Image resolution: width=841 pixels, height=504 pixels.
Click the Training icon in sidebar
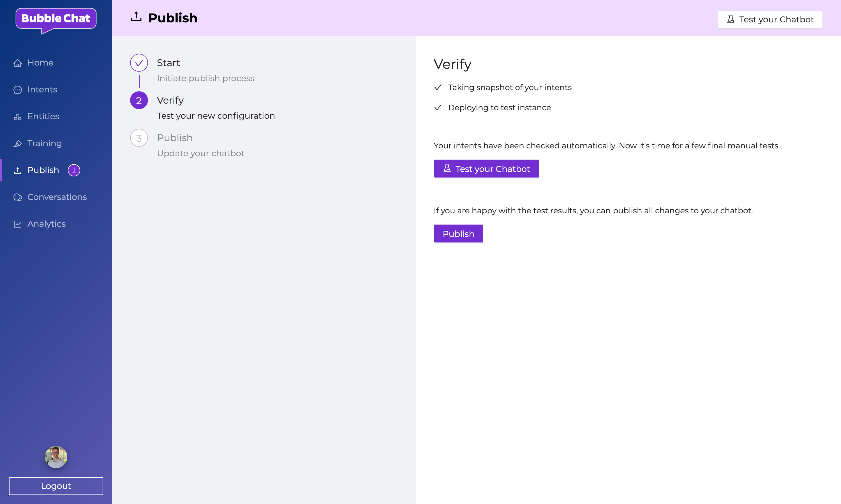point(18,144)
